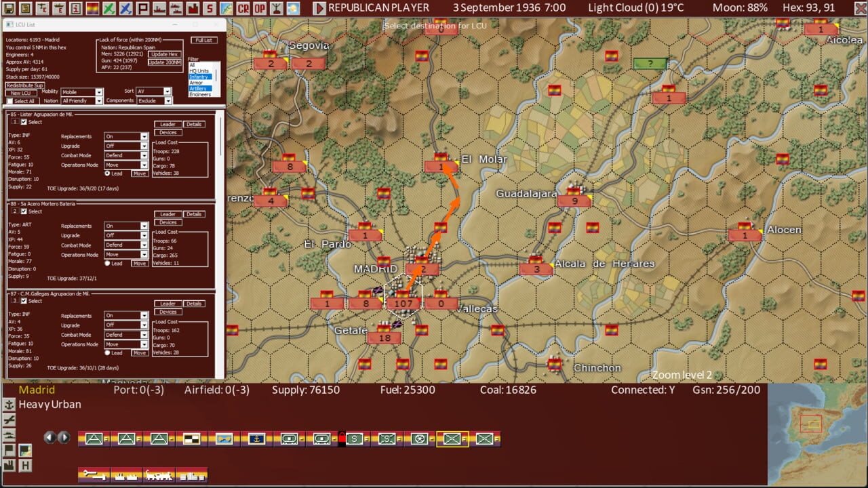This screenshot has width=868, height=488.
Task: Click the flag objectives toolbar icon
Action: tap(143, 9)
